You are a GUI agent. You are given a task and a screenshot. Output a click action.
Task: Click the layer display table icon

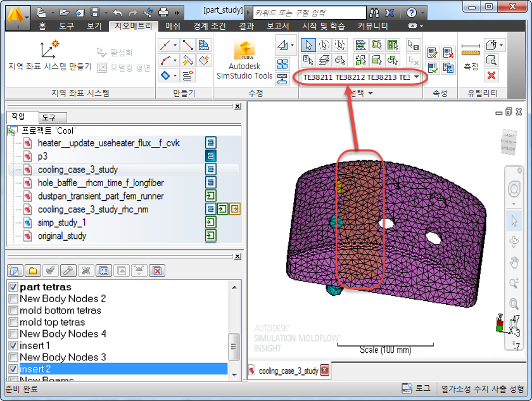click(104, 271)
